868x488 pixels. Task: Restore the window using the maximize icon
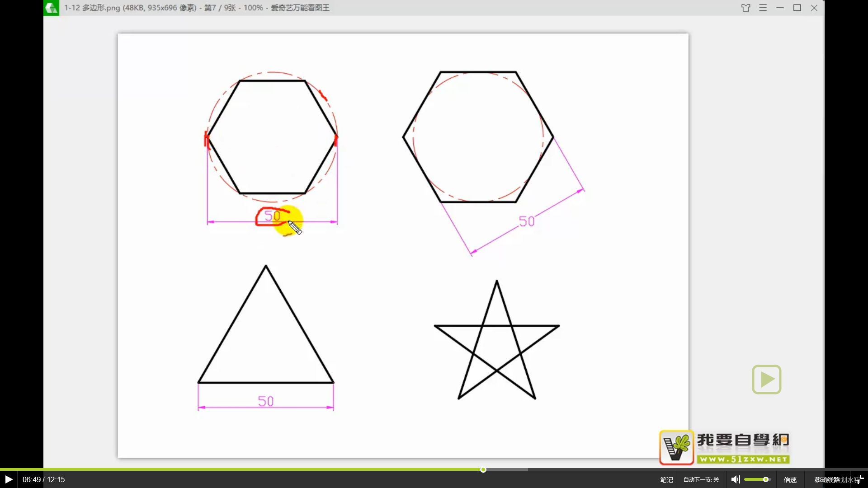(x=798, y=8)
